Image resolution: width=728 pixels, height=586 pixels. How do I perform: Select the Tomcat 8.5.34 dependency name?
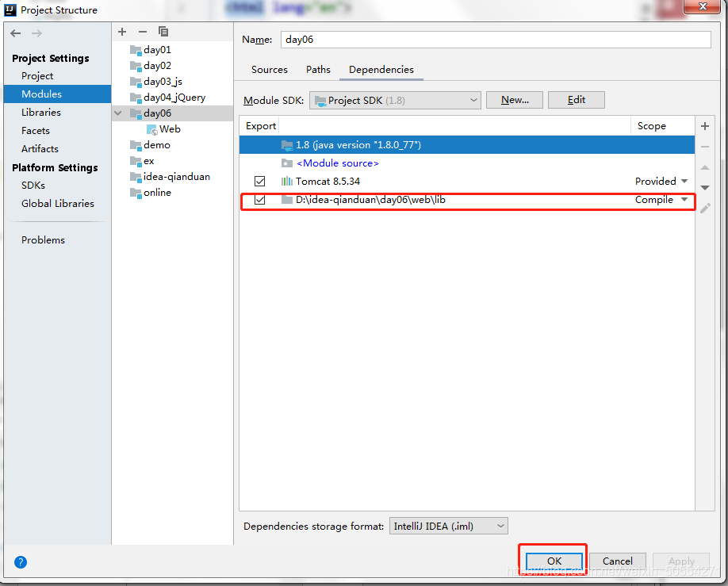coord(328,182)
